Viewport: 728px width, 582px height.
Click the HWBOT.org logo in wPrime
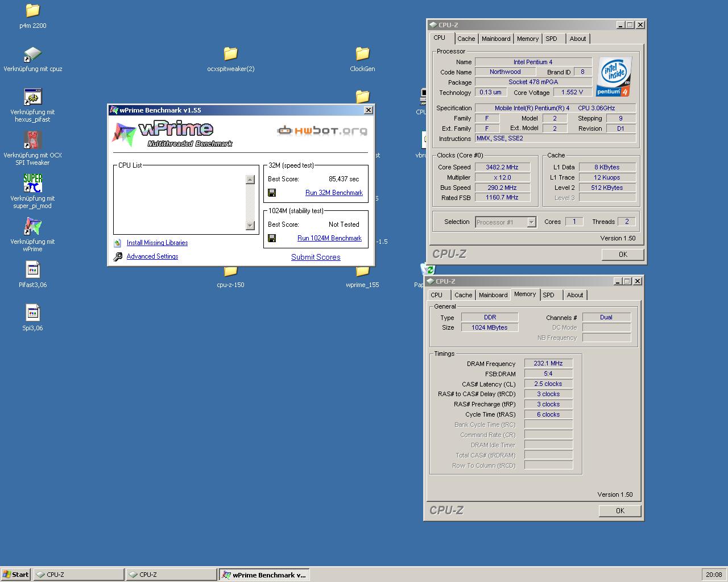coord(322,131)
